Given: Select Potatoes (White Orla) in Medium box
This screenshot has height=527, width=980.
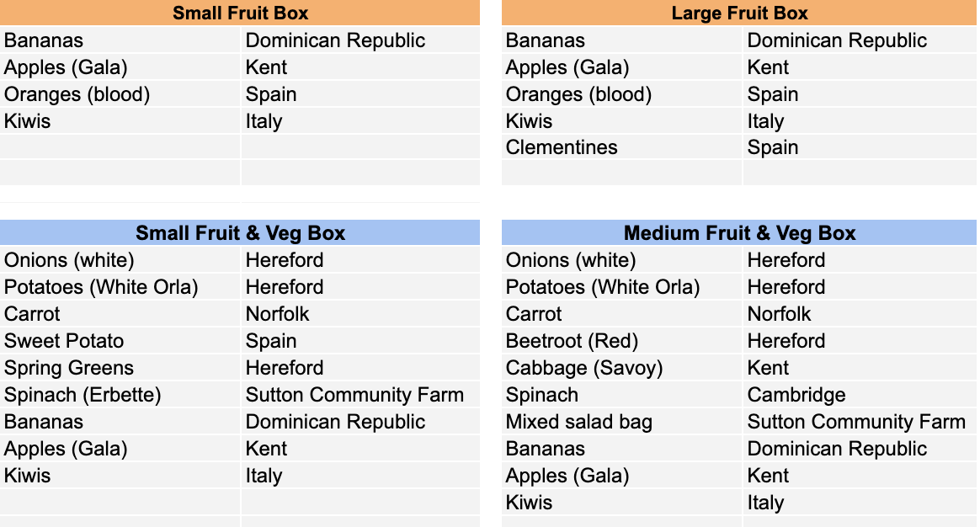Looking at the screenshot, I should coord(621,287).
